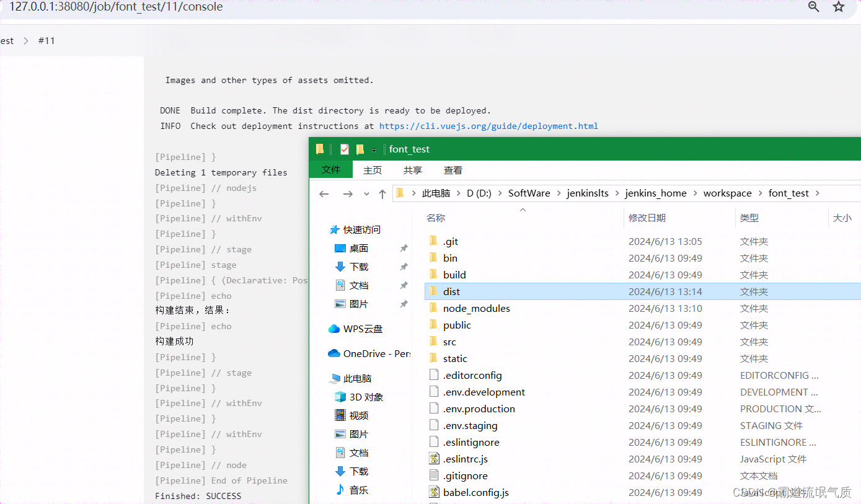The image size is (861, 504).
Task: Click the browser zoom magnifier icon
Action: (x=813, y=7)
